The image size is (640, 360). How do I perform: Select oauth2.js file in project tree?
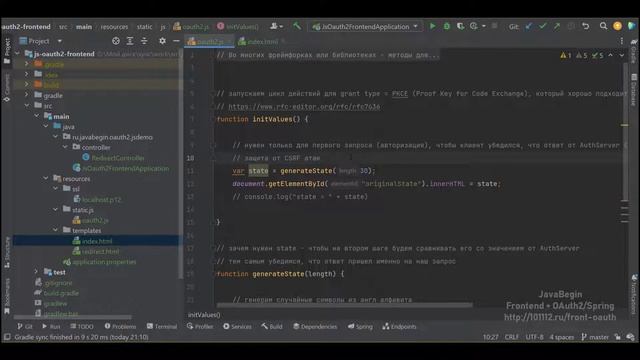point(95,220)
